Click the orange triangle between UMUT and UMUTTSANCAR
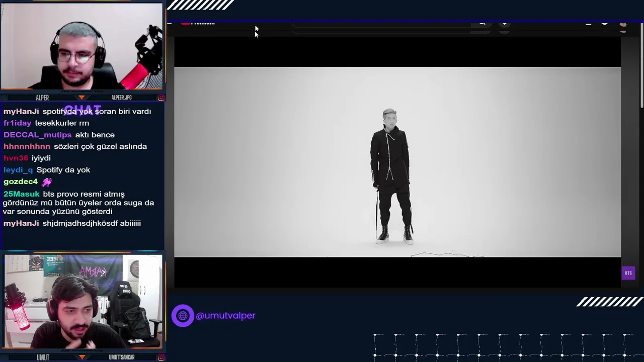Screen dimensions: 644x362 click(82, 357)
